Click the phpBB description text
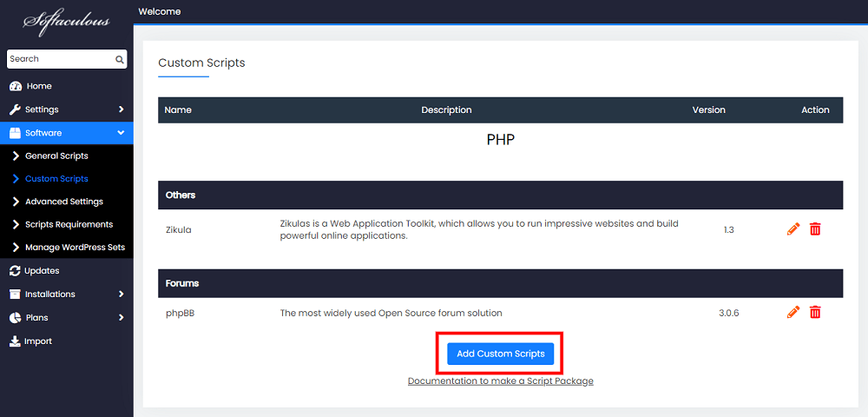Viewport: 868px width, 417px height. tap(391, 313)
